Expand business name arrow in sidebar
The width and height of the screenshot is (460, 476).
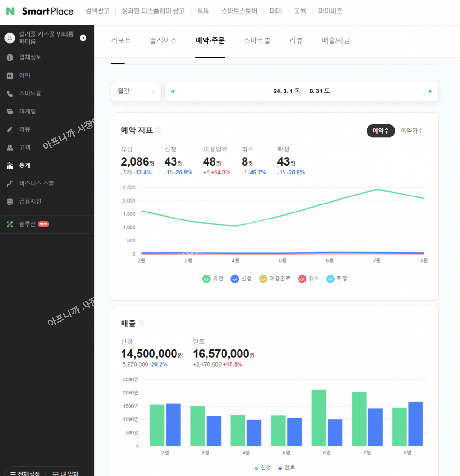pos(83,38)
